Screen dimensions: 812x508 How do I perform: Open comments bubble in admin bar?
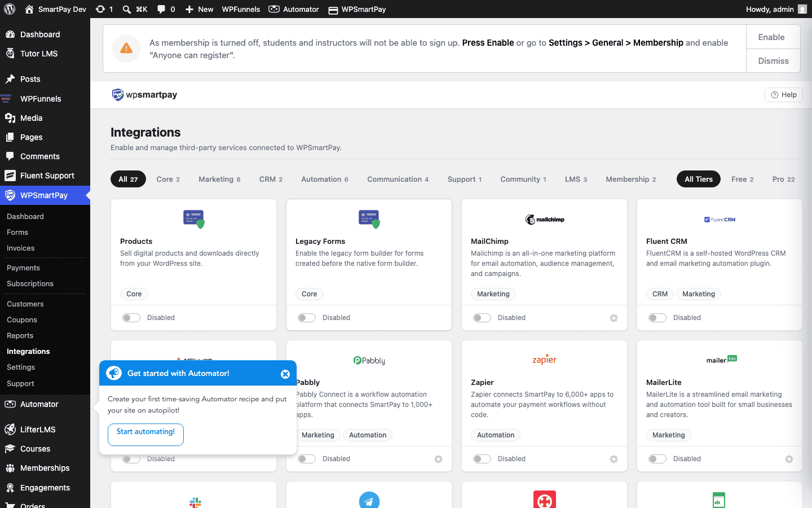(166, 9)
